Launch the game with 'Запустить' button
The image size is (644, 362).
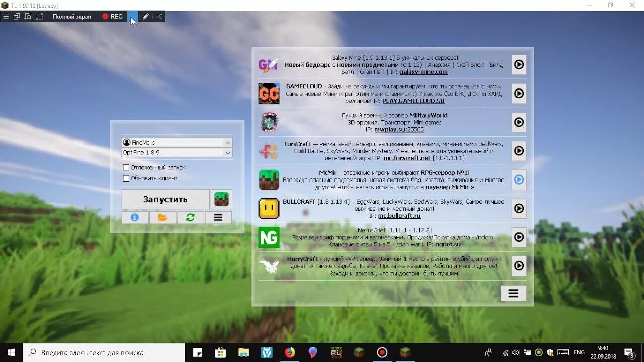(166, 199)
